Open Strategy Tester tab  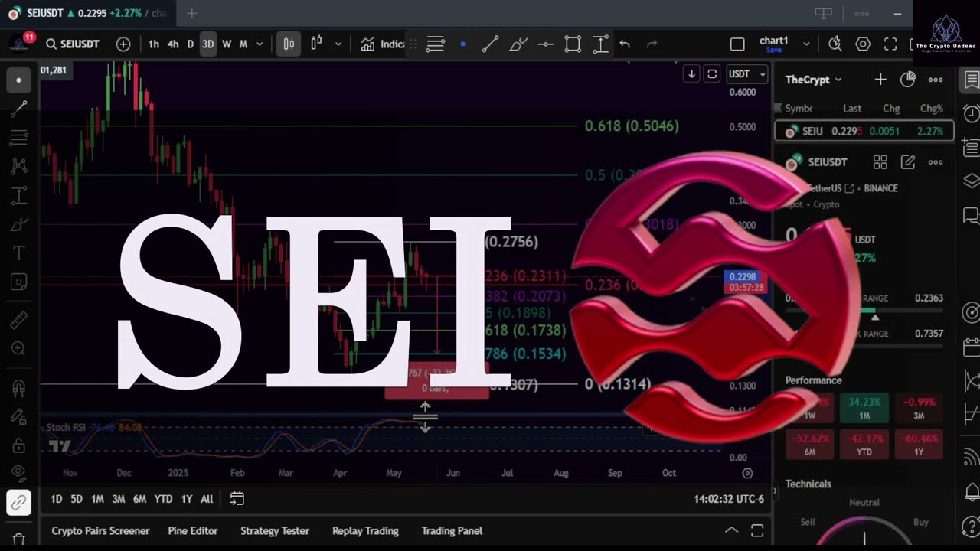pos(275,530)
